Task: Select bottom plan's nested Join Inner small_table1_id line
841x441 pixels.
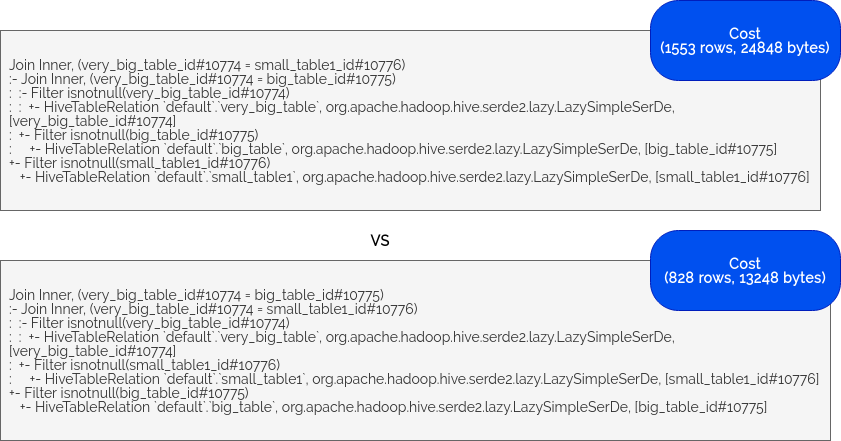Action: pos(213,309)
